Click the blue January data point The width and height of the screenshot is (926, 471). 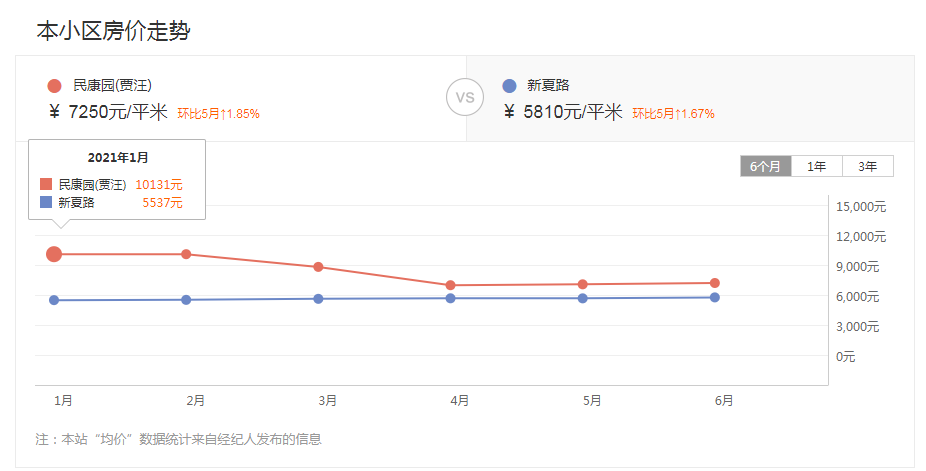(x=54, y=300)
